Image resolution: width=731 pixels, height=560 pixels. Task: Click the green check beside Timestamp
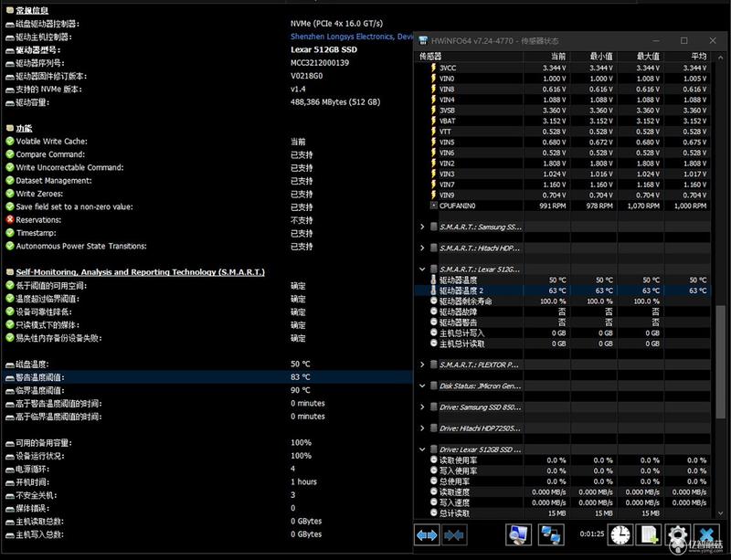point(10,233)
